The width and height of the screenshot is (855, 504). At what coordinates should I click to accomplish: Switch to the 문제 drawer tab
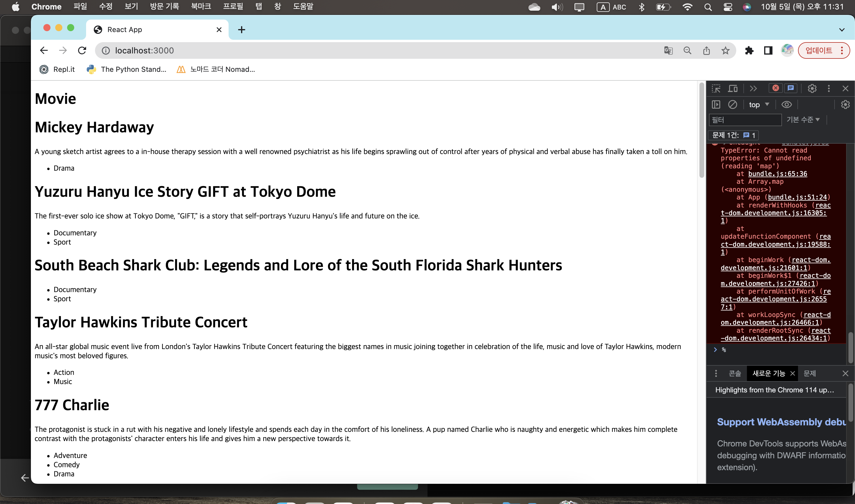[x=810, y=373]
